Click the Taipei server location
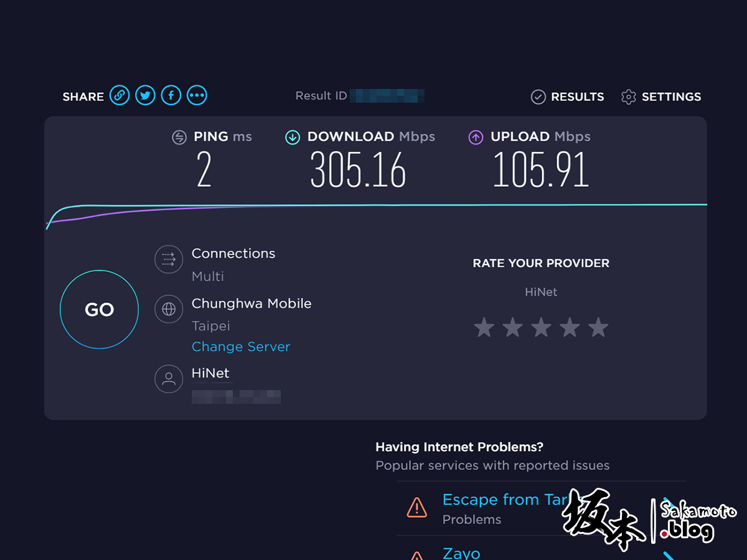 click(x=211, y=326)
